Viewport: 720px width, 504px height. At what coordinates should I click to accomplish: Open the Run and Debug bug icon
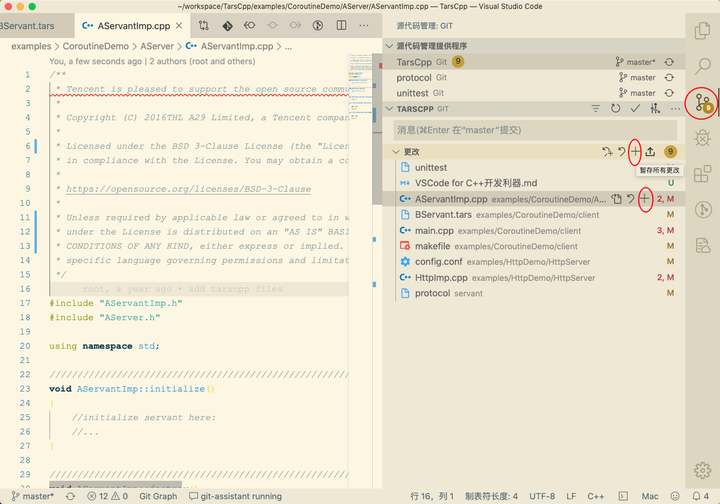(x=702, y=138)
